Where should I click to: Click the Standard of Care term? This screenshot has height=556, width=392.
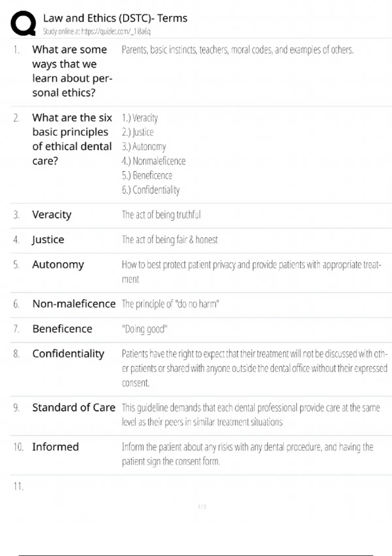click(x=73, y=408)
